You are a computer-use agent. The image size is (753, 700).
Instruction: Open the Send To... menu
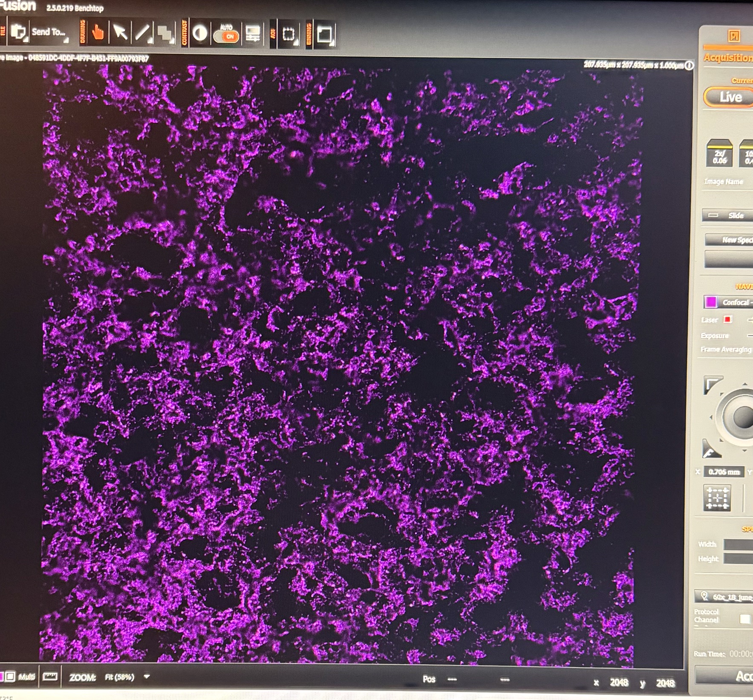pos(49,32)
